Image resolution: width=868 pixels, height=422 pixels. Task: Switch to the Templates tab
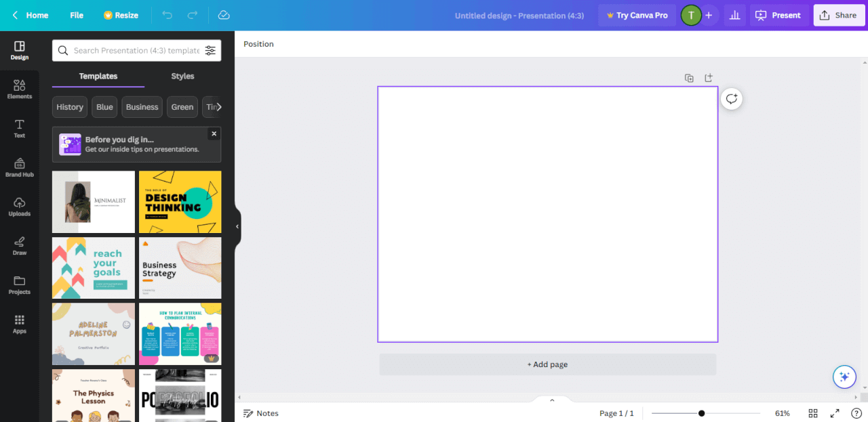98,76
